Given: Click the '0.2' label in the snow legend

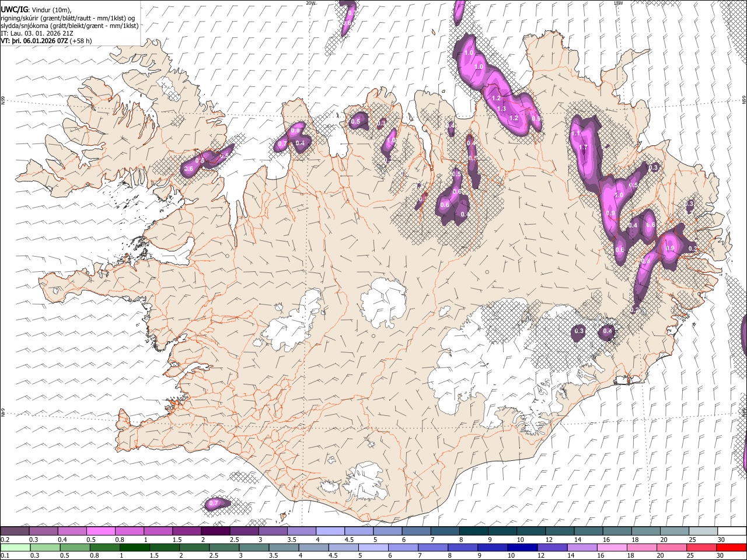Looking at the screenshot, I should (x=4, y=540).
